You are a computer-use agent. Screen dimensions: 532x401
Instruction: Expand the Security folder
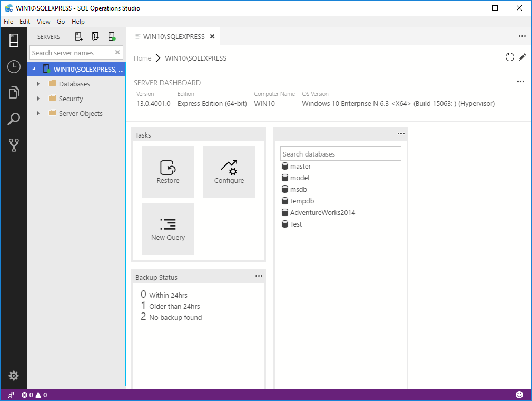click(38, 99)
